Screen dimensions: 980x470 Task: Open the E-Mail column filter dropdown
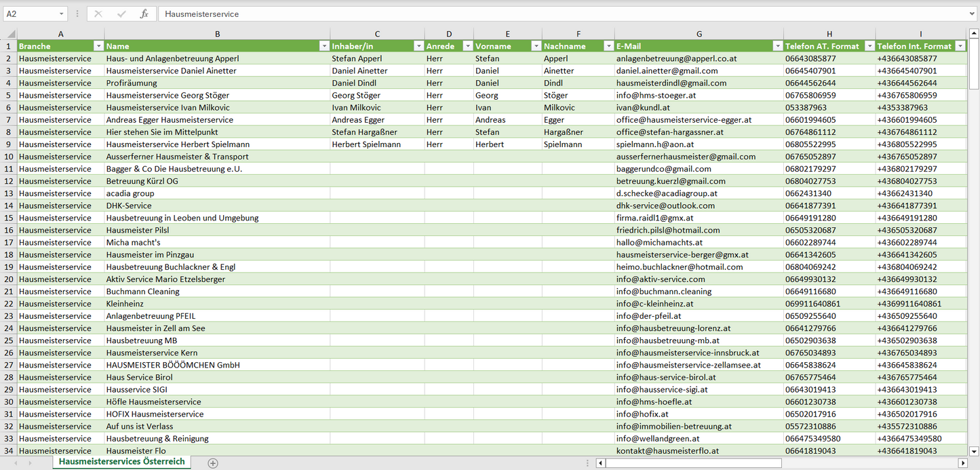tap(777, 46)
